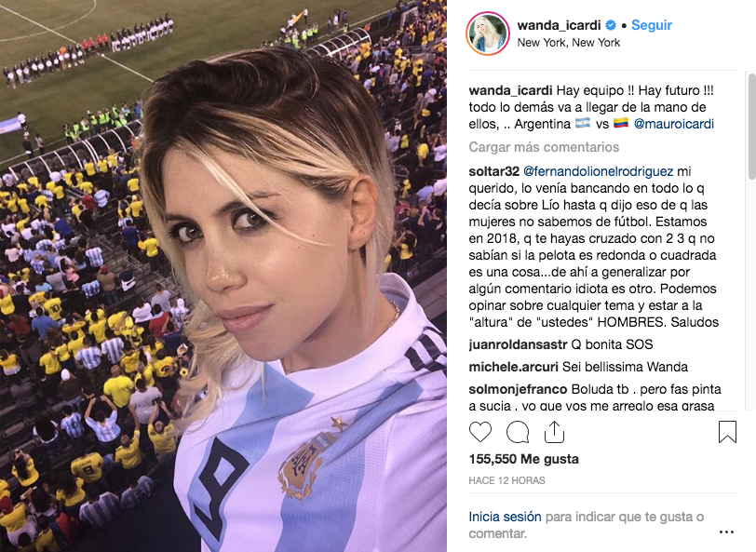
Task: Open the comment bubble icon
Action: pyautogui.click(x=518, y=432)
